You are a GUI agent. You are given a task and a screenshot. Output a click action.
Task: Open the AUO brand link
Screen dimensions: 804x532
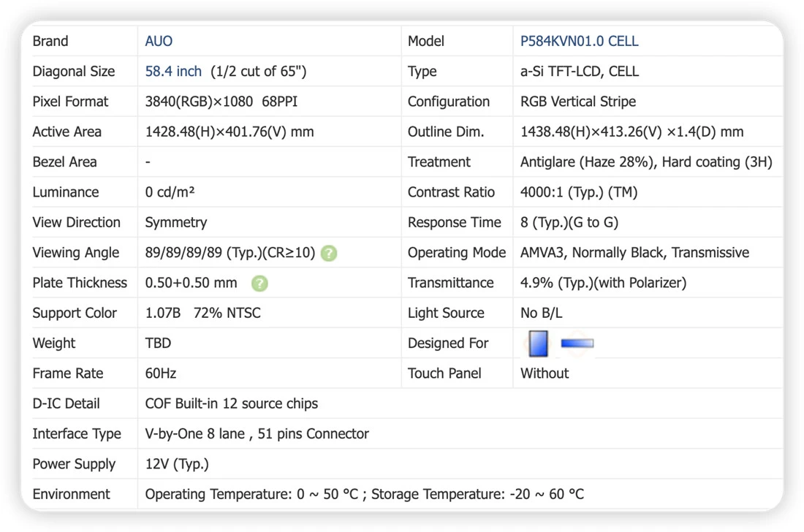159,41
